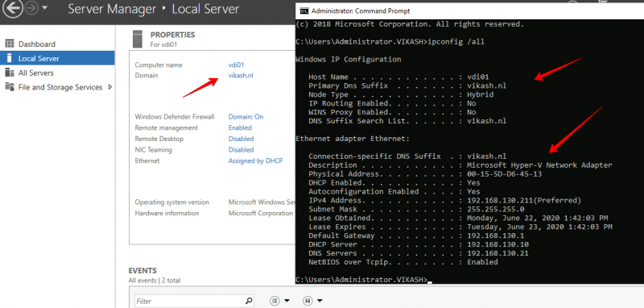This screenshot has width=644, height=308.
Task: Click the forward navigation arrow
Action: (x=31, y=9)
